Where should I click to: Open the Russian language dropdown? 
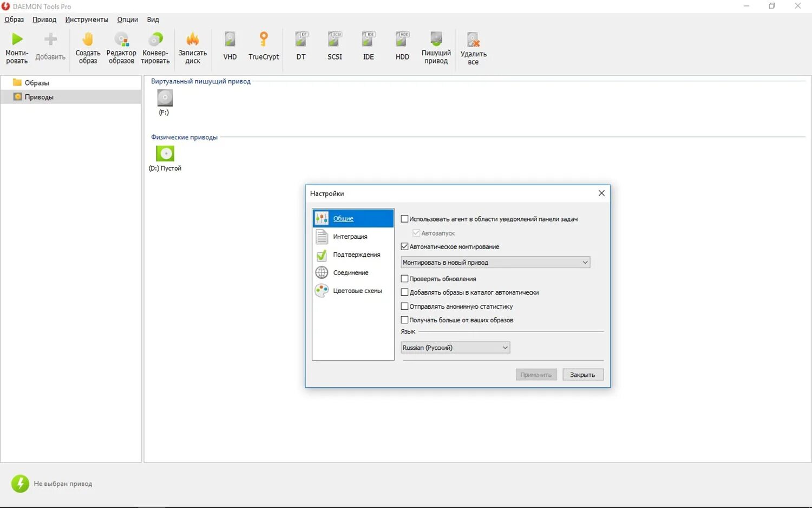[455, 348]
